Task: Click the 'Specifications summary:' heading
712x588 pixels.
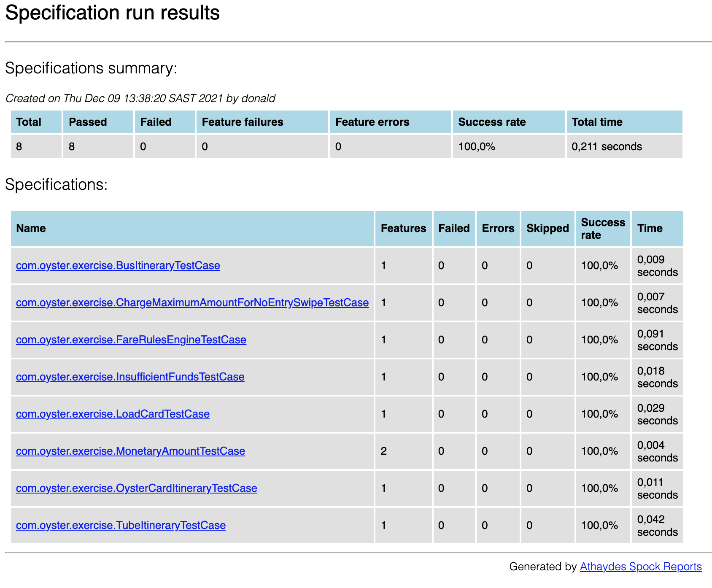Action: click(91, 68)
